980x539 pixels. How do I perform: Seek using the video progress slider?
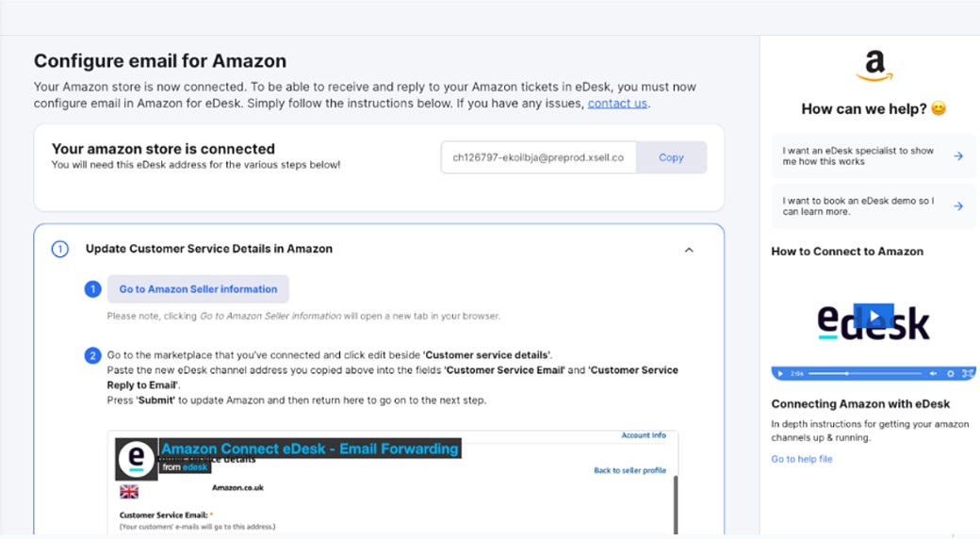864,373
